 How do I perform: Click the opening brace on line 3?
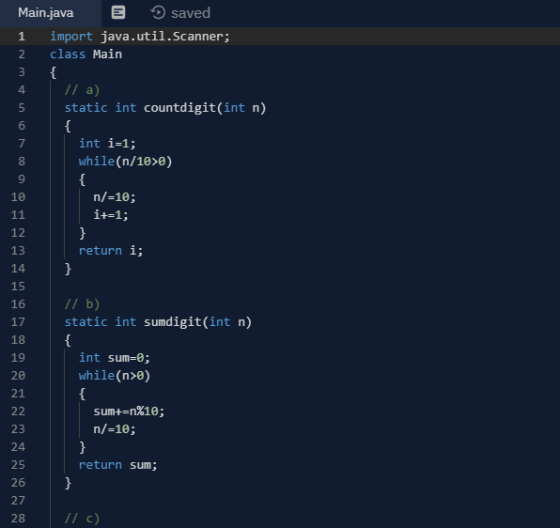tap(53, 73)
